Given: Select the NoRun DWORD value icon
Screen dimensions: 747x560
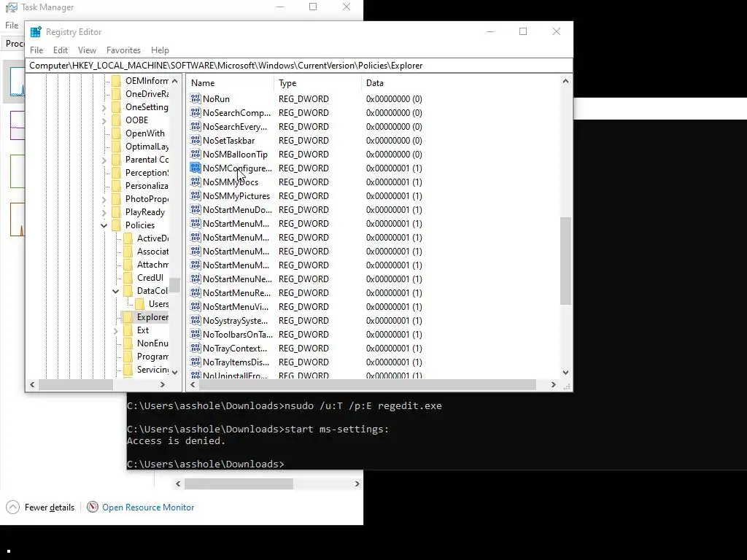Looking at the screenshot, I should [196, 98].
